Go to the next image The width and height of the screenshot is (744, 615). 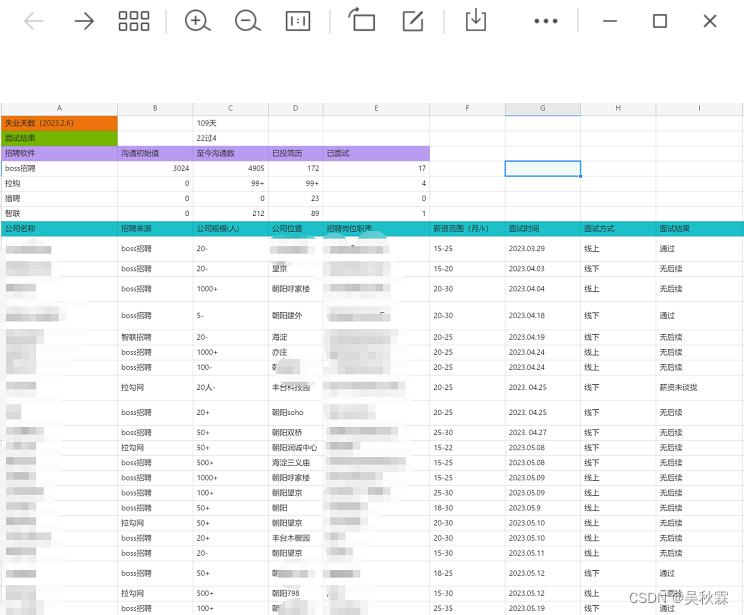(84, 21)
